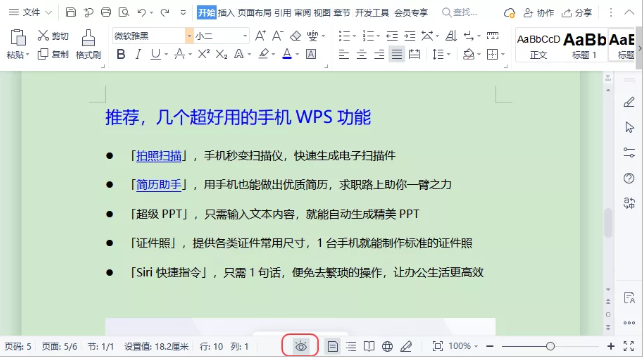Click the zoom slider handle

click(x=550, y=346)
